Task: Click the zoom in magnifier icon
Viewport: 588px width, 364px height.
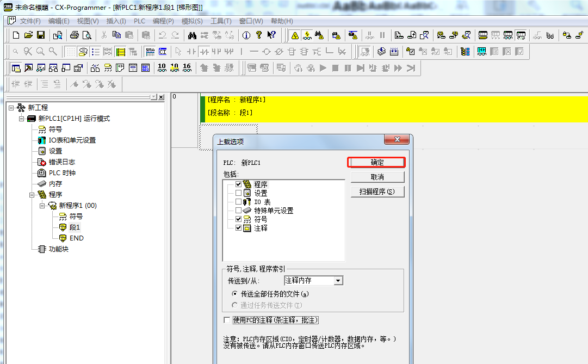Action: [x=40, y=51]
